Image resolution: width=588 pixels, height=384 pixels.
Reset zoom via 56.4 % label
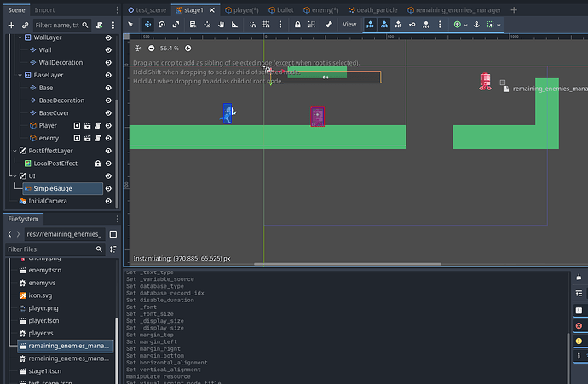[x=170, y=49]
